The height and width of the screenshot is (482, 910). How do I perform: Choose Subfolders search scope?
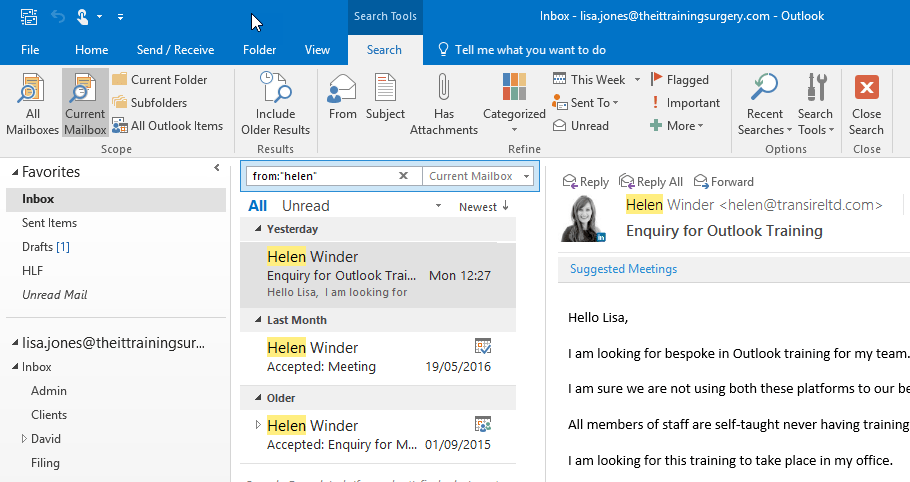(150, 103)
